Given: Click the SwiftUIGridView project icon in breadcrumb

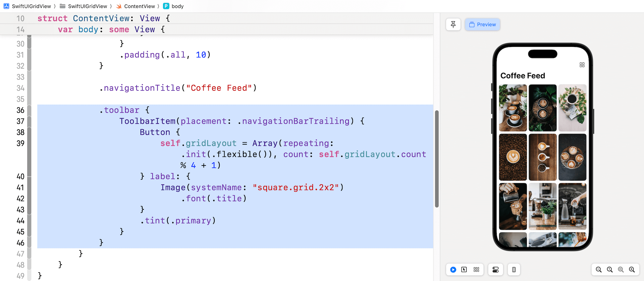Looking at the screenshot, I should tap(6, 6).
